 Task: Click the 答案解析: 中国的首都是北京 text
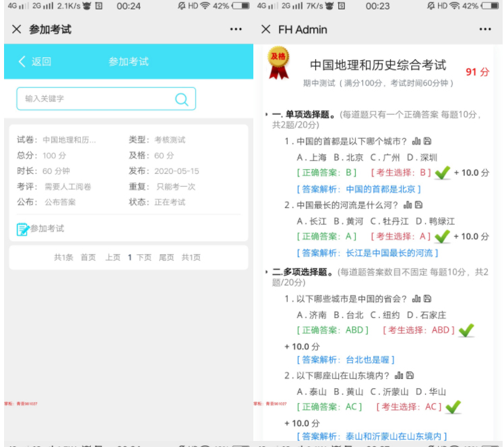[358, 189]
